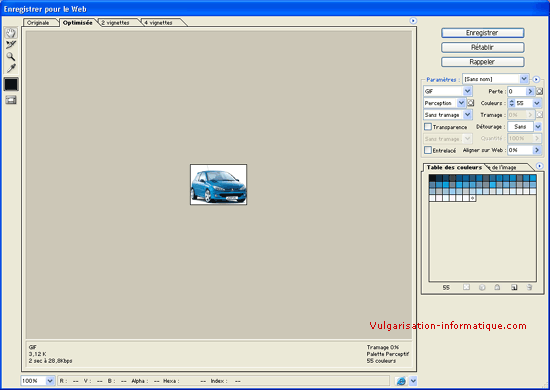Viewport: 550px width, 390px height.
Task: Toggle slices visibility icon
Action: pos(11,100)
